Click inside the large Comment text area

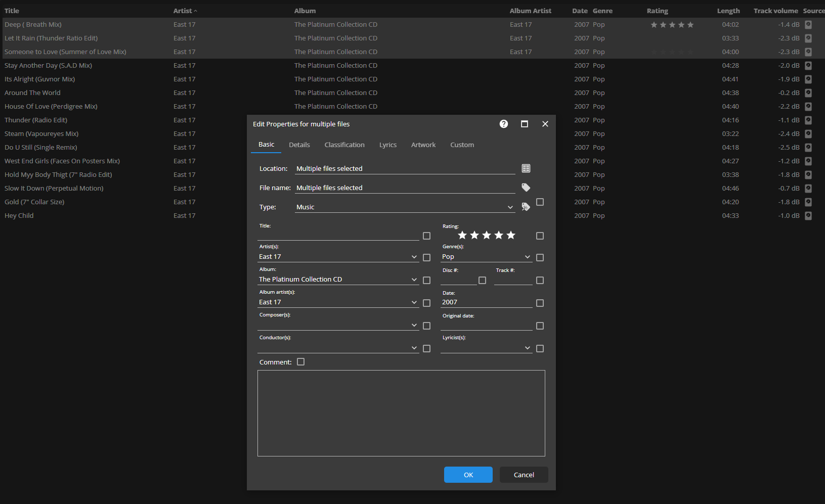401,413
